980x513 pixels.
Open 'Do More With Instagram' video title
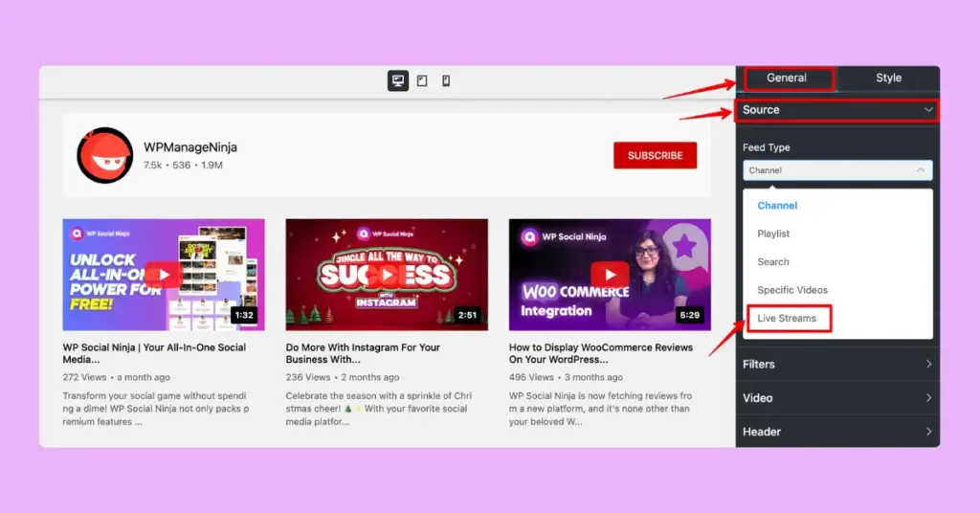tap(363, 353)
